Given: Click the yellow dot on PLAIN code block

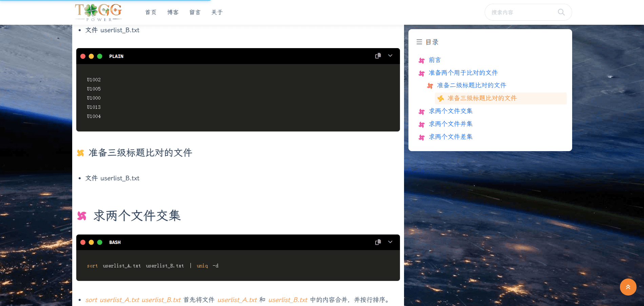Looking at the screenshot, I should tap(91, 56).
